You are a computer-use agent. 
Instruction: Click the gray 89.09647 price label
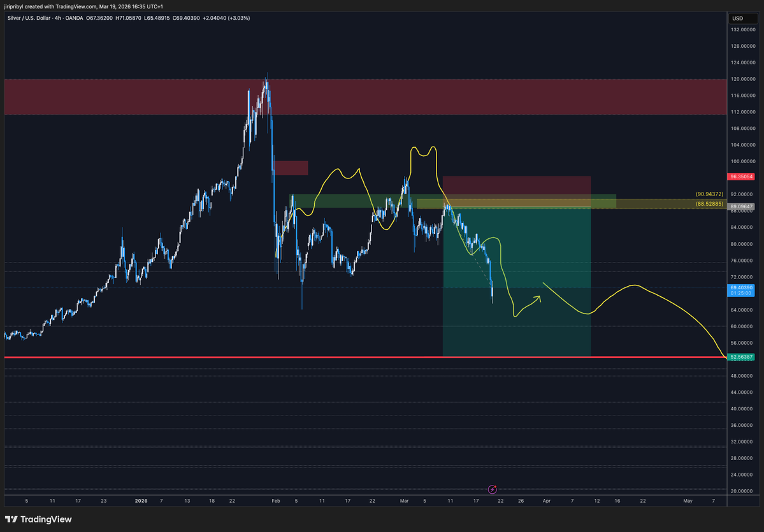click(740, 206)
